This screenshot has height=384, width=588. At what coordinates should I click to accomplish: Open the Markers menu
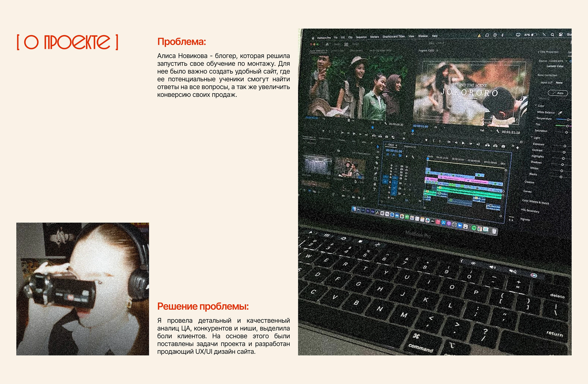[375, 37]
